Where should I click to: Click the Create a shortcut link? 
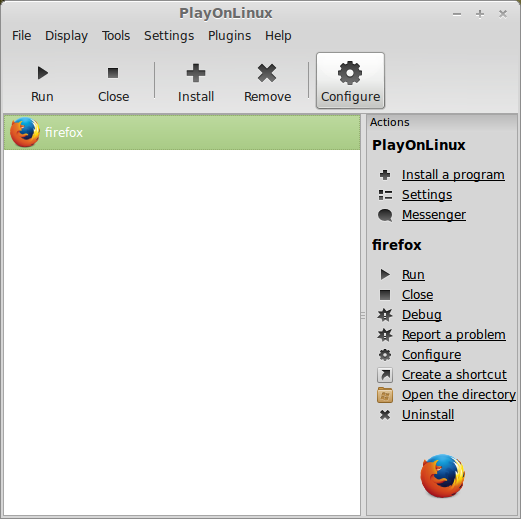(x=454, y=375)
